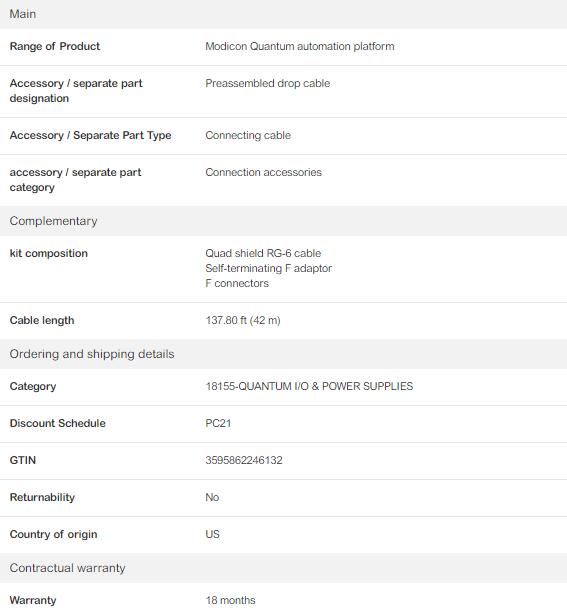Select the Preassembled drop cable text
The height and width of the screenshot is (608, 567).
click(268, 83)
